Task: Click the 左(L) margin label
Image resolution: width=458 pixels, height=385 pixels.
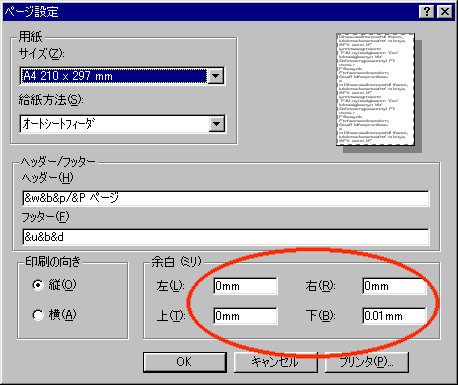Action: pos(170,286)
